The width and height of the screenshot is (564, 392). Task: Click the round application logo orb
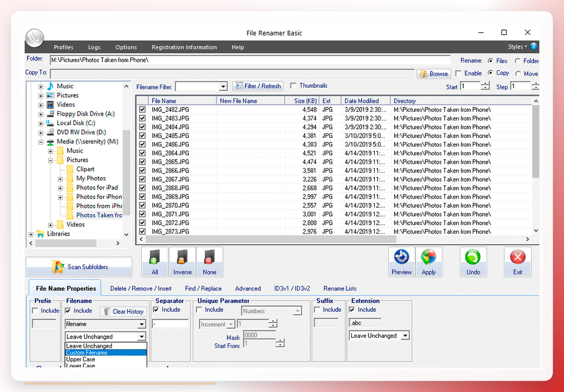coord(35,37)
